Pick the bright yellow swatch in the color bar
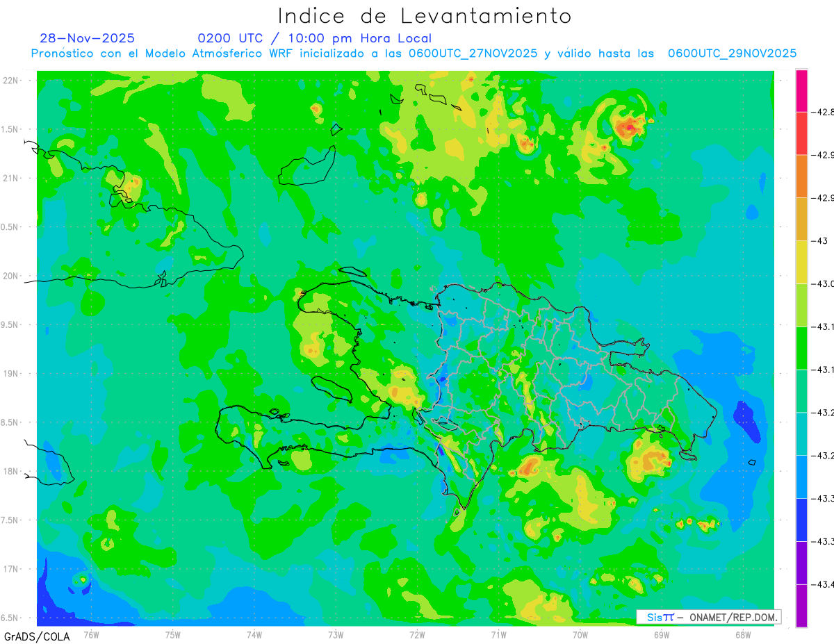This screenshot has height=644, width=834. tap(801, 262)
